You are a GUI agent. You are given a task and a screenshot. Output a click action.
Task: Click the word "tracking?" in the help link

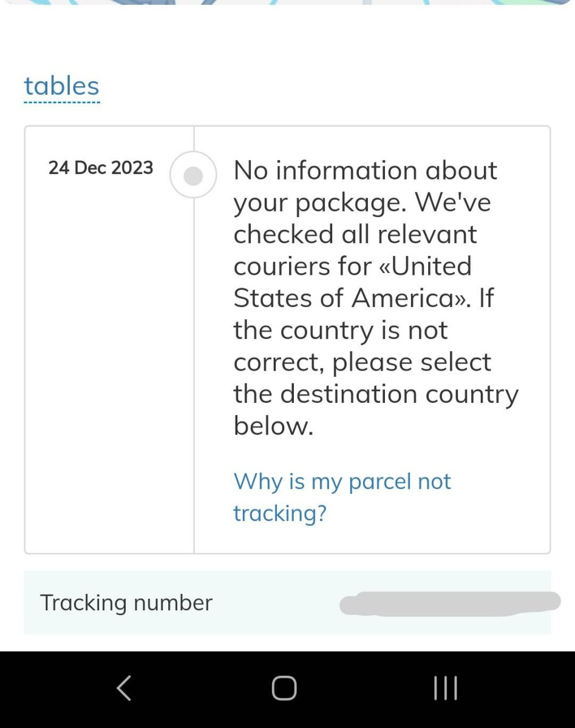280,513
